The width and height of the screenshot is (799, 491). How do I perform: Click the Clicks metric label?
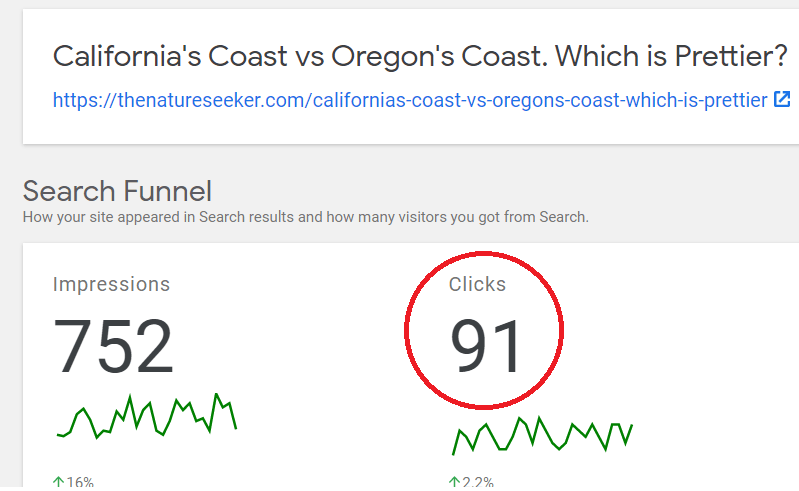[x=477, y=284]
